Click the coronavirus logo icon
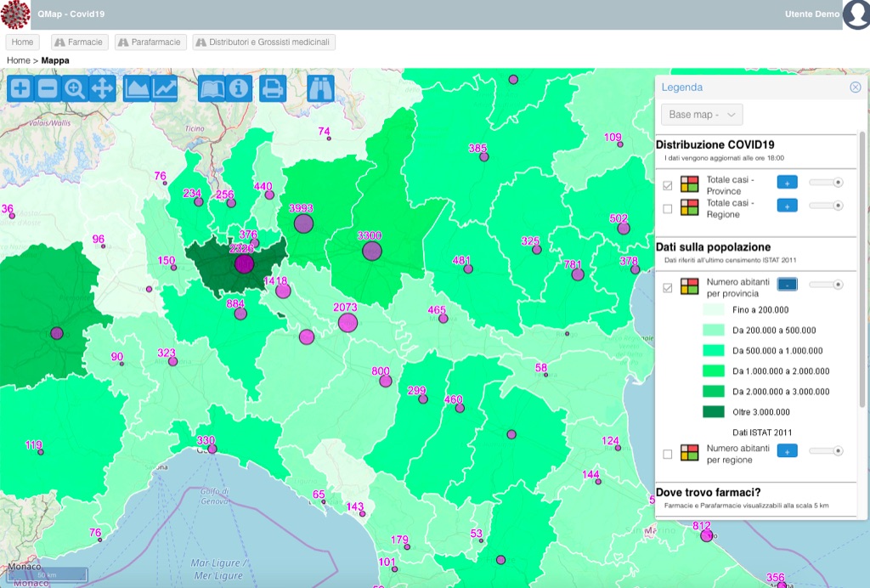 (15, 14)
